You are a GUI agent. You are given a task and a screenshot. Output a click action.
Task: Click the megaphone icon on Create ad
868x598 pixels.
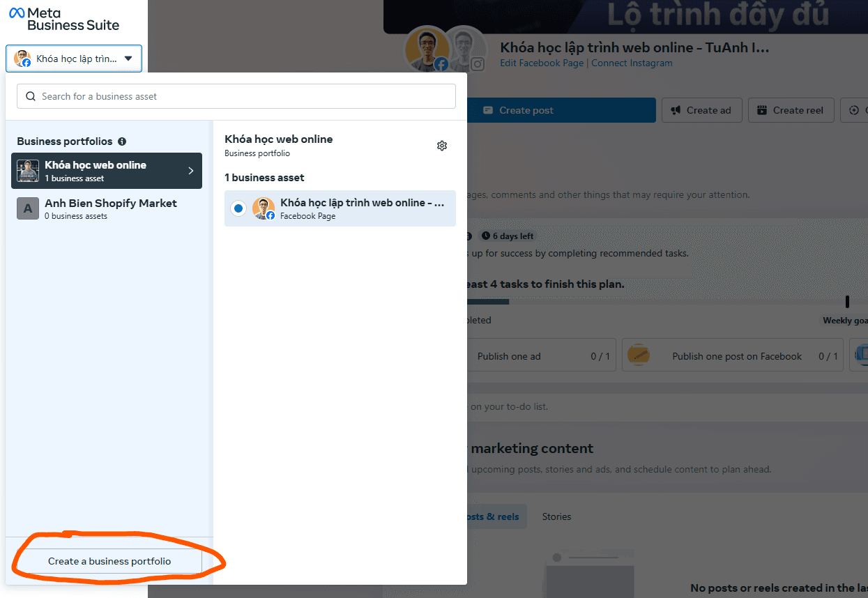pyautogui.click(x=678, y=109)
